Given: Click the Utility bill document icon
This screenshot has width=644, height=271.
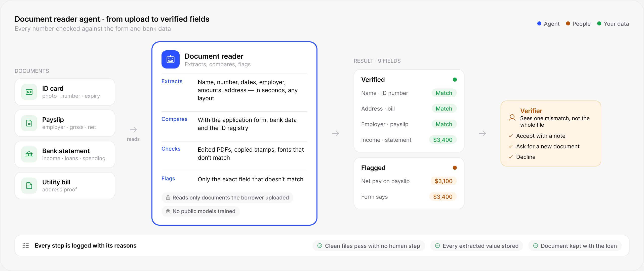Looking at the screenshot, I should coord(29,186).
